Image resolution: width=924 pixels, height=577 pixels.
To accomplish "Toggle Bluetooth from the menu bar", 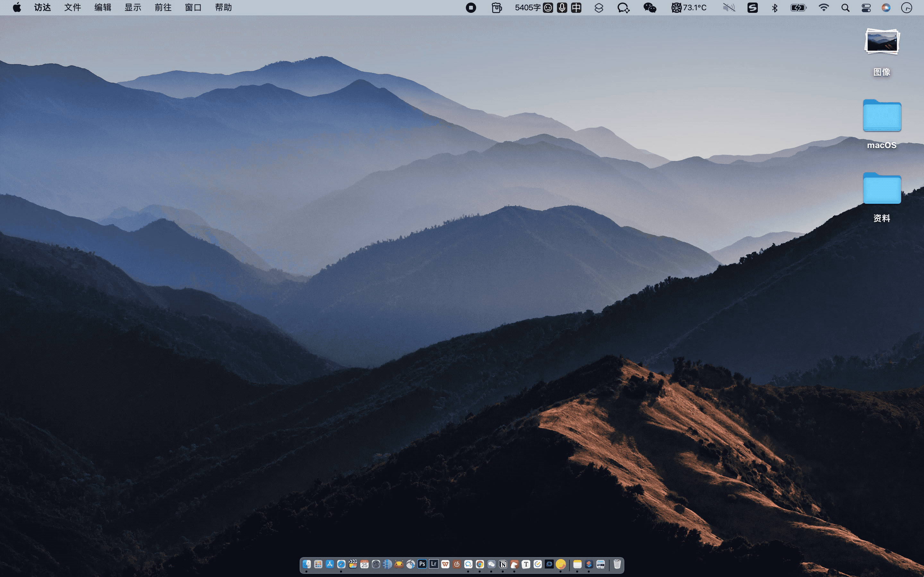I will pyautogui.click(x=775, y=8).
